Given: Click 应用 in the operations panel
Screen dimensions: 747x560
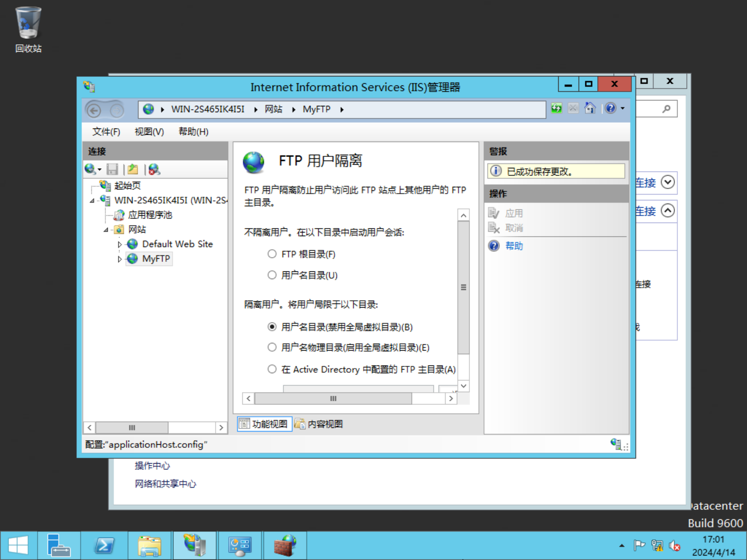Looking at the screenshot, I should point(514,213).
